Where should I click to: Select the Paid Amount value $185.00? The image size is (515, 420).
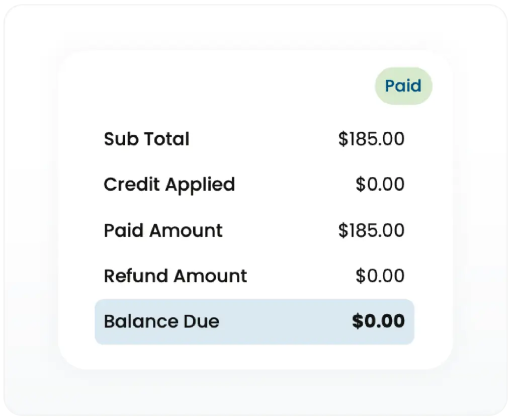[x=371, y=230]
